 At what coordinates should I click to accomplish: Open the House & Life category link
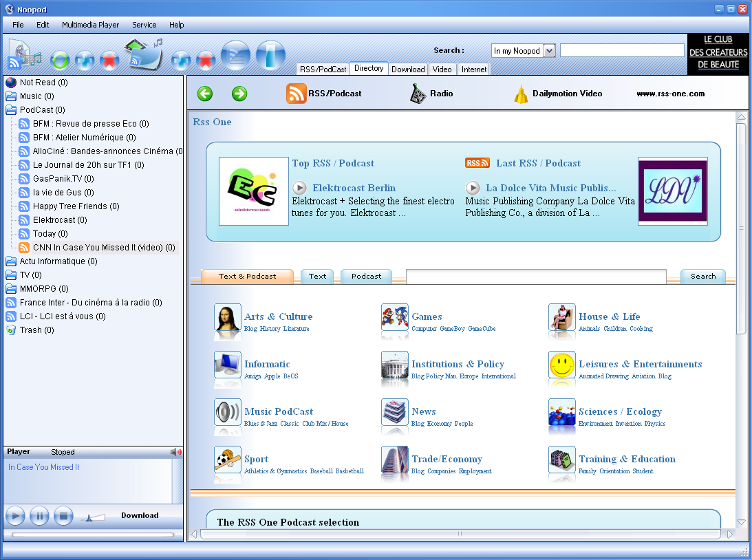coord(609,316)
